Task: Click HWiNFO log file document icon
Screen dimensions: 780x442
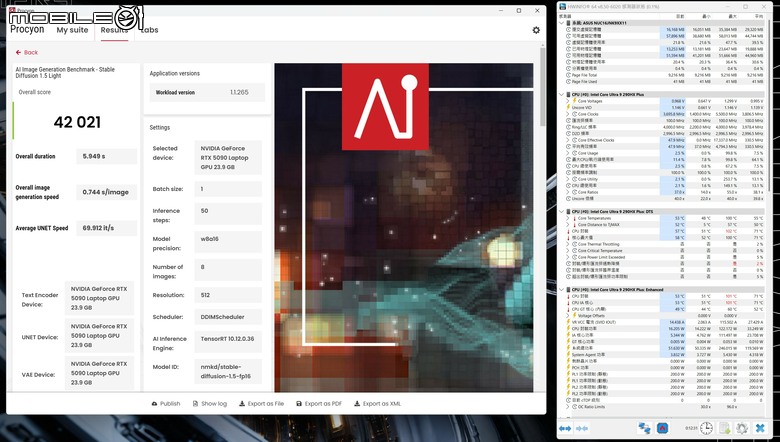Action: click(724, 428)
